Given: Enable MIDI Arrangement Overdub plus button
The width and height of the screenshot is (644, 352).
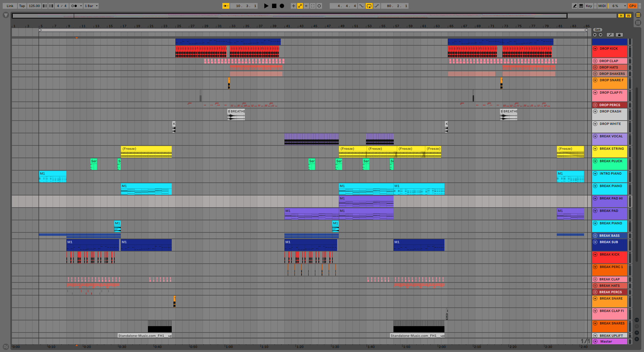Looking at the screenshot, I should click(x=293, y=6).
